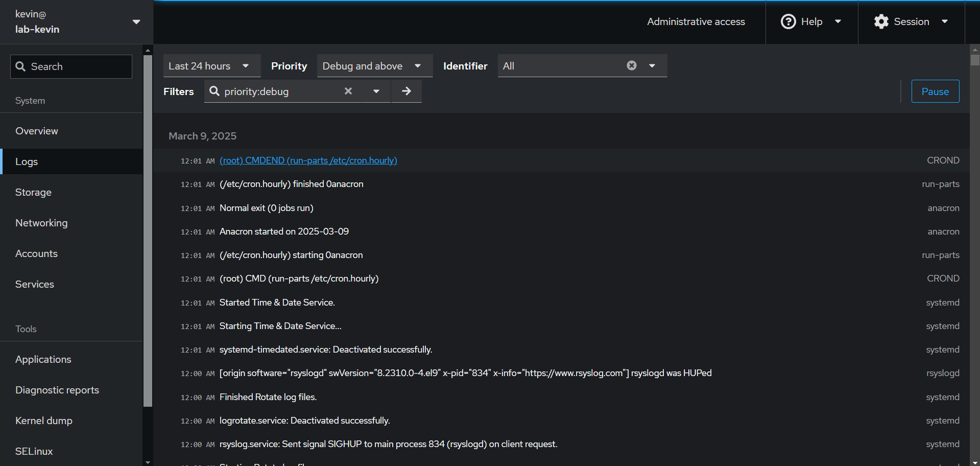Open the CMDEND run-parts cron.hourly log entry

[308, 160]
